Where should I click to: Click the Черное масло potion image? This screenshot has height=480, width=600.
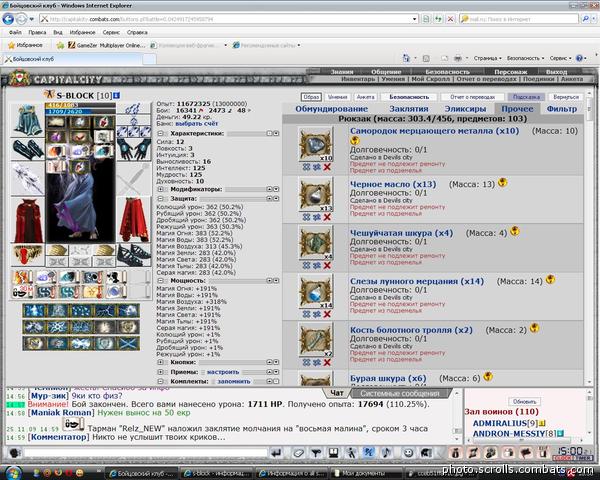click(316, 195)
